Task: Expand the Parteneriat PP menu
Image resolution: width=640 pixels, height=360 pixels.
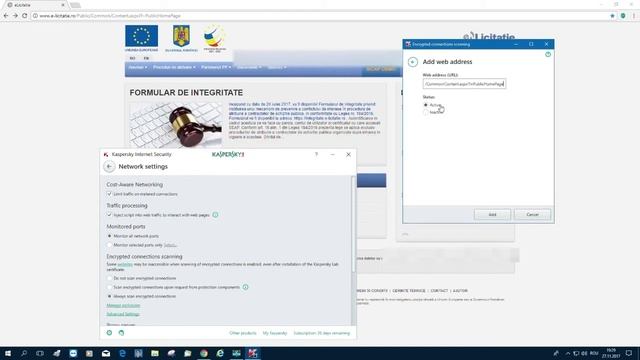Action: pos(216,67)
